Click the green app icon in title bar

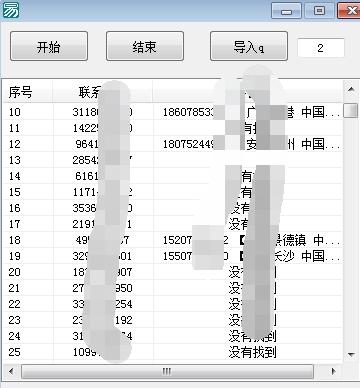11,10
